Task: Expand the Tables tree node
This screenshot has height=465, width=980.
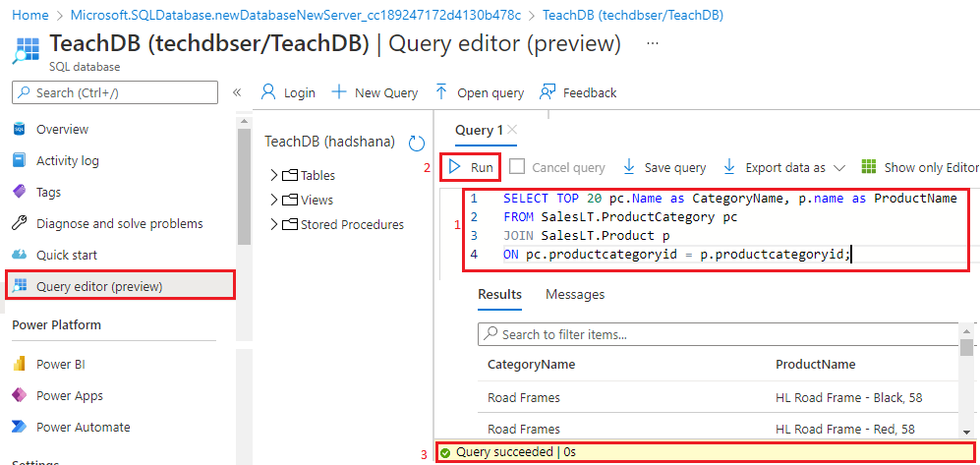Action: (273, 175)
